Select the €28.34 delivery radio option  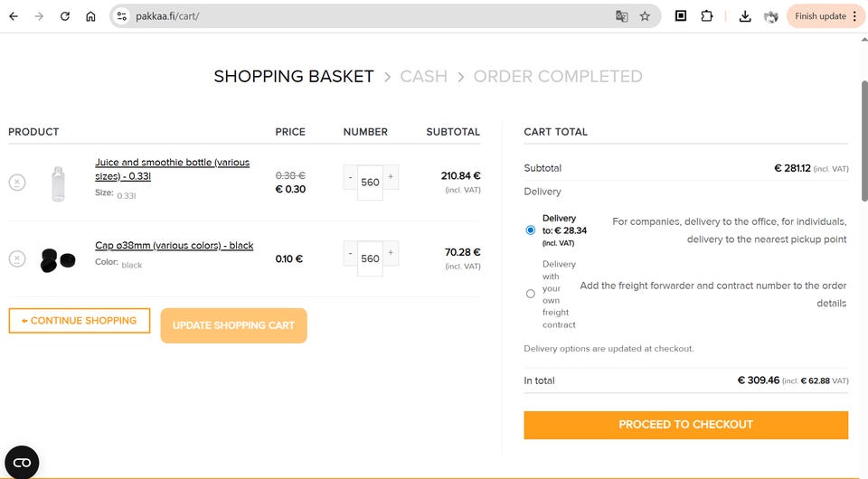coord(531,230)
